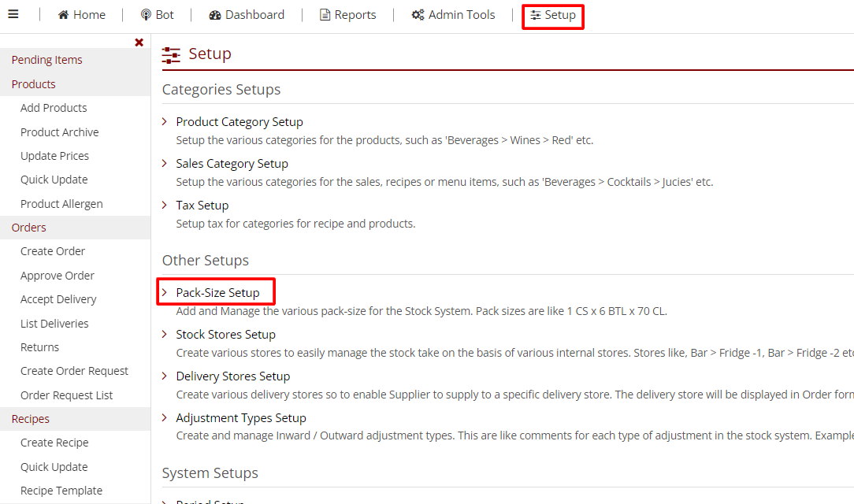Image resolution: width=854 pixels, height=504 pixels.
Task: Click the Dashboard gauge icon
Action: [x=215, y=15]
